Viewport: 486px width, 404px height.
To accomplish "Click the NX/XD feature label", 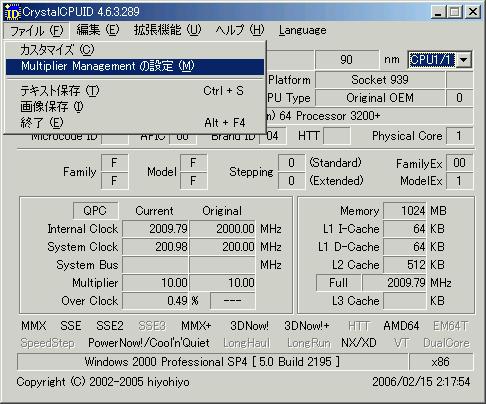I will tap(359, 343).
